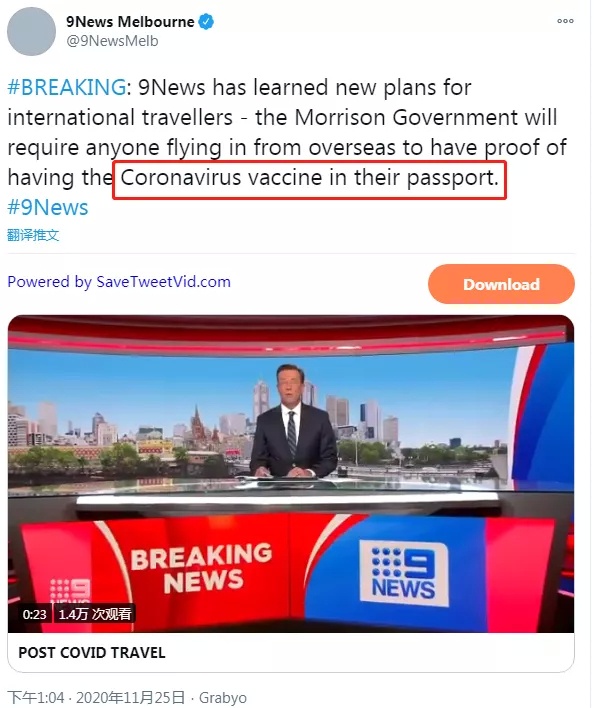The width and height of the screenshot is (594, 708).
Task: Open the three-dot more options menu
Action: tap(565, 21)
